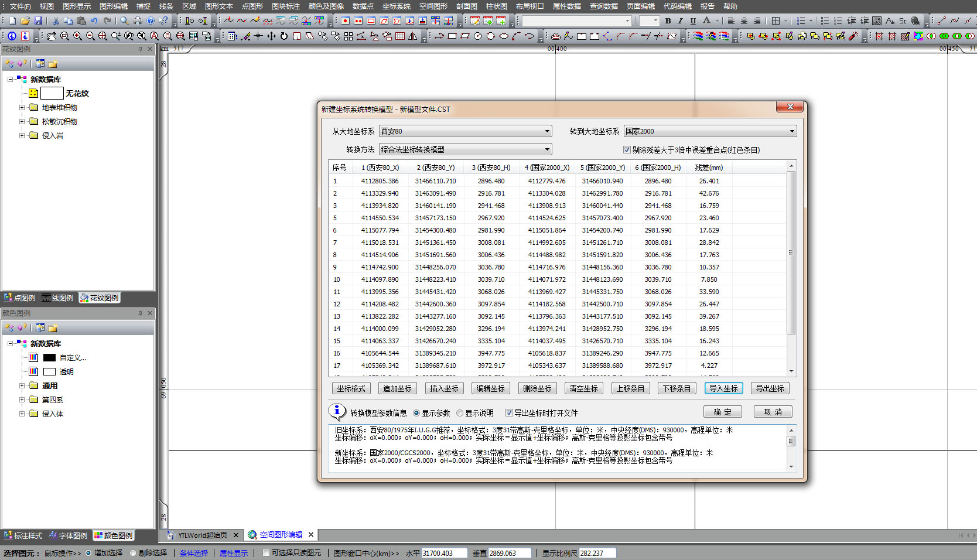
Task: Click the 取消 button in dialog
Action: click(x=773, y=412)
